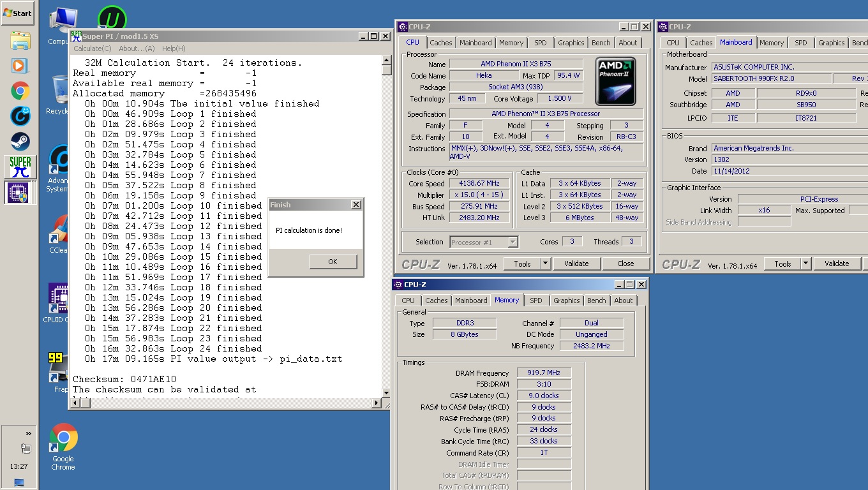Click the Core Voltage value 1.500 V
This screenshot has height=490, width=868.
[560, 99]
